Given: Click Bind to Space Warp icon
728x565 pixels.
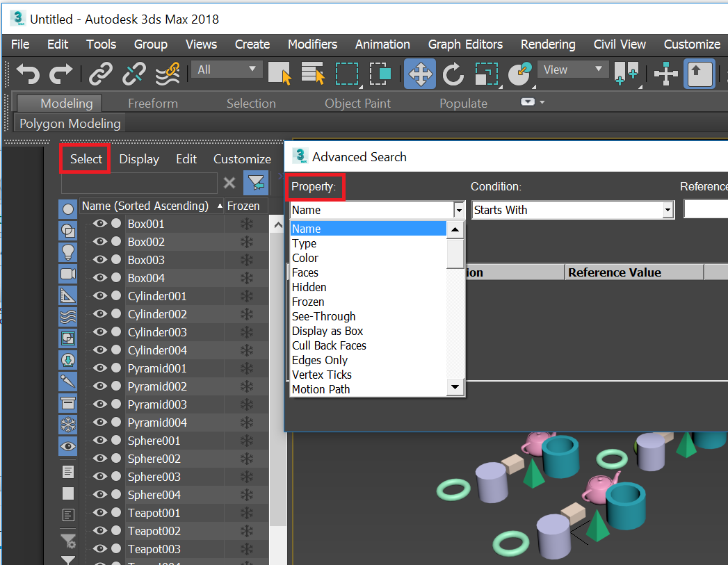Looking at the screenshot, I should [168, 74].
